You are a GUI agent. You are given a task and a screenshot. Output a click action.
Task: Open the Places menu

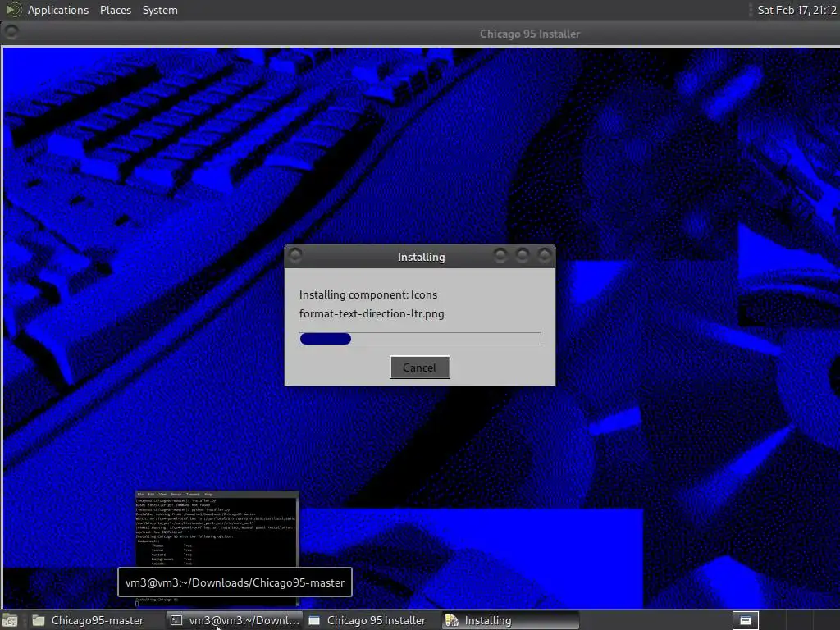point(115,10)
